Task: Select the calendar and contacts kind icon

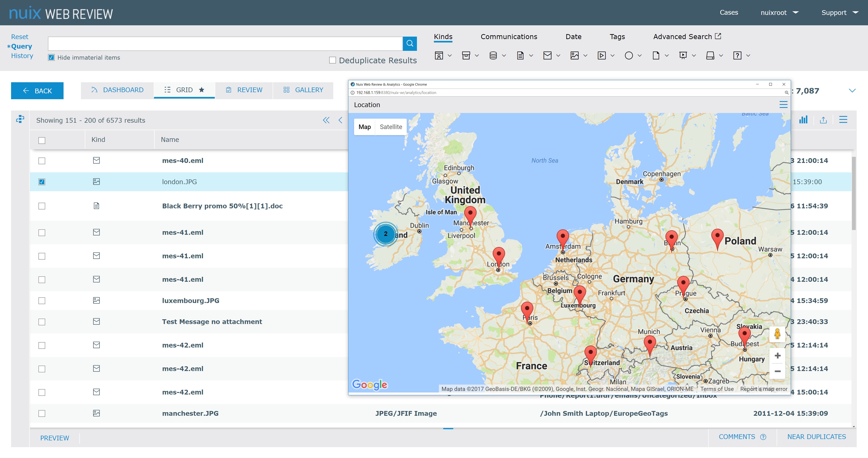Action: tap(439, 56)
